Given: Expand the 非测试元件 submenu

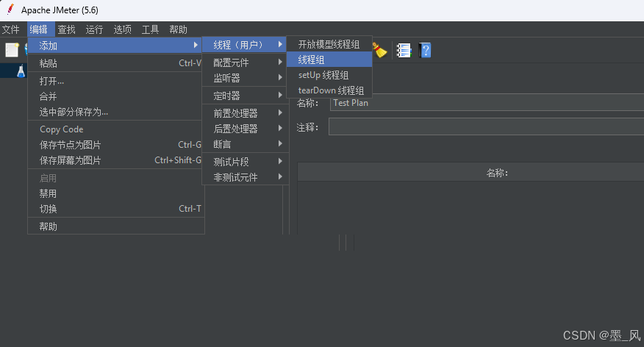Looking at the screenshot, I should (x=246, y=177).
